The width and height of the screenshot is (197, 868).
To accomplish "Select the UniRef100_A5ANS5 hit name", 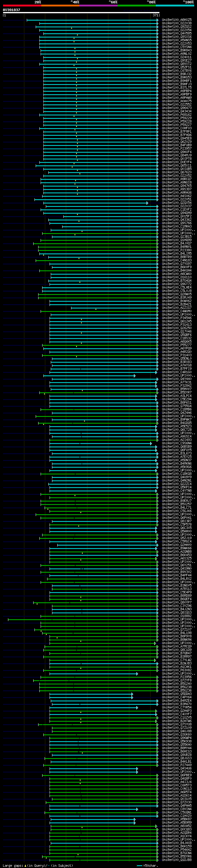I will 177,40.
